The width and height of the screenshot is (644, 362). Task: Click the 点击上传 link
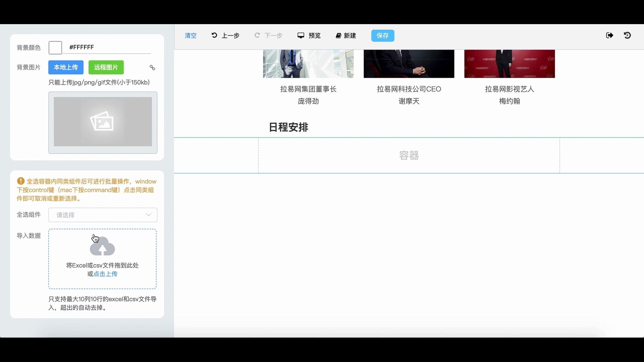105,274
